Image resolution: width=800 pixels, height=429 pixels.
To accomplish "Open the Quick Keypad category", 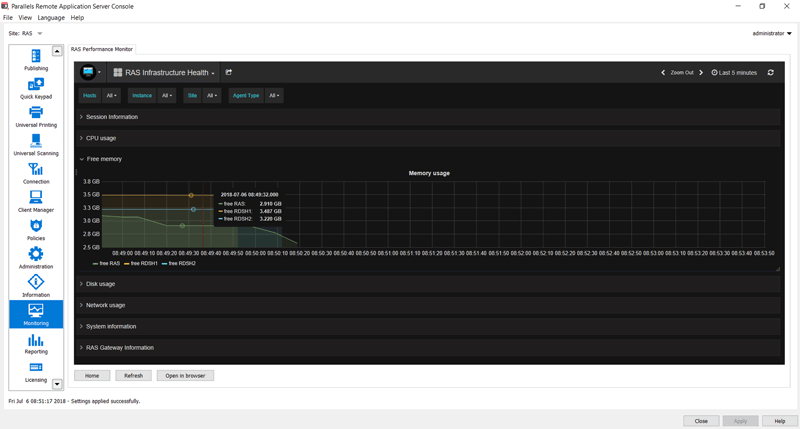I will 36,88.
